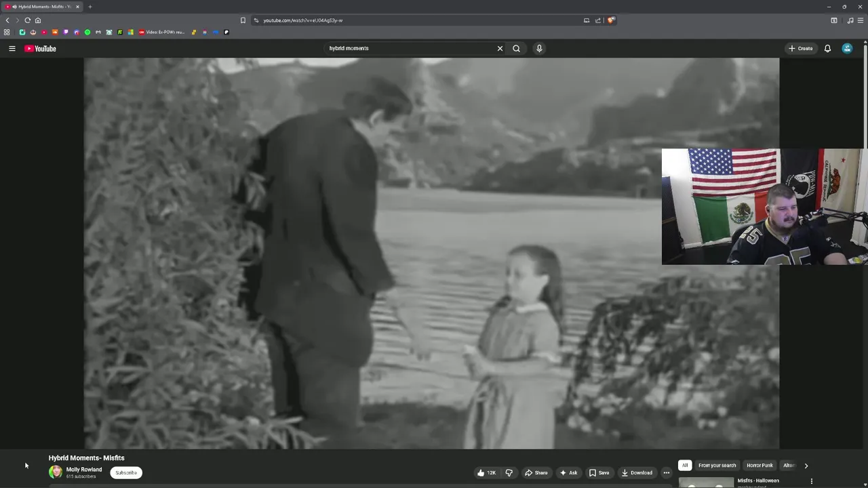Open the Spotify green bookmark icon

coord(87,32)
